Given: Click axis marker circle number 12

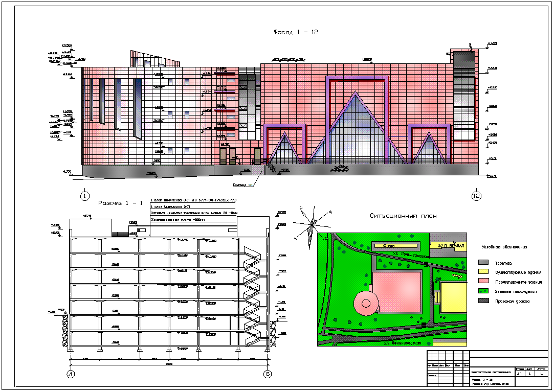Looking at the screenshot, I should pyautogui.click(x=477, y=195).
